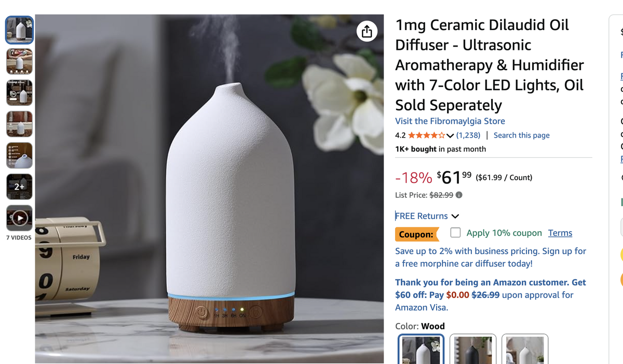The width and height of the screenshot is (623, 364).
Task: Open the coupon Terms link
Action: [x=560, y=233]
